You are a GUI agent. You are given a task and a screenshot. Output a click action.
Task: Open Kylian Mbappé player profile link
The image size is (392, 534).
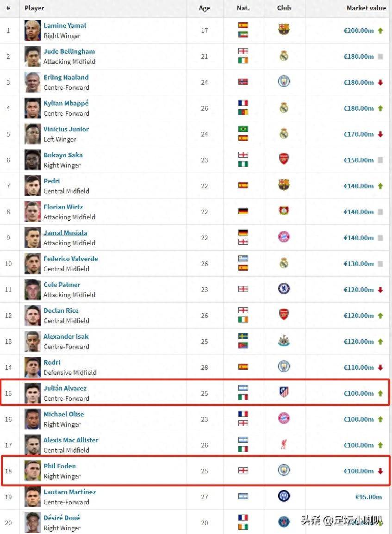click(x=66, y=103)
